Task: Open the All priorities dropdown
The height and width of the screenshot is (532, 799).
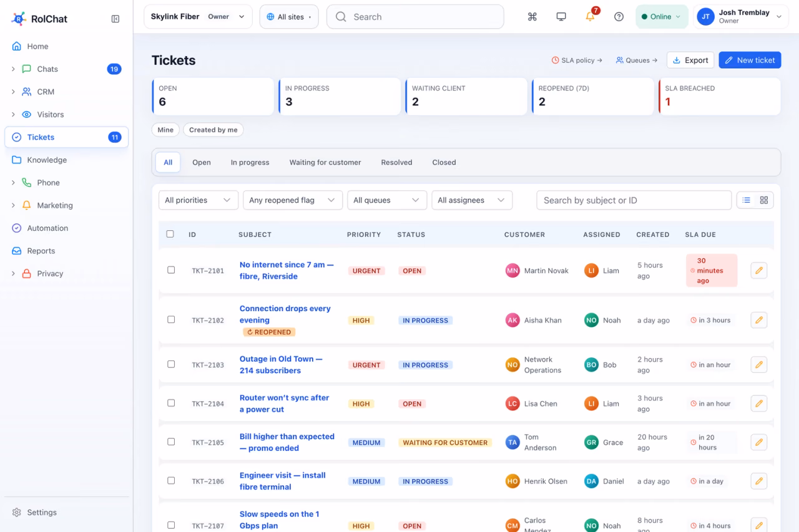Action: click(x=199, y=200)
